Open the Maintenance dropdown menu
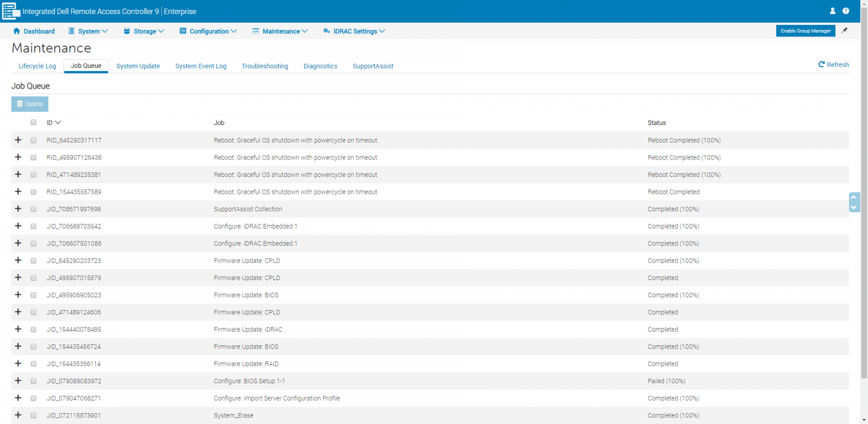This screenshot has width=868, height=424. click(x=280, y=31)
